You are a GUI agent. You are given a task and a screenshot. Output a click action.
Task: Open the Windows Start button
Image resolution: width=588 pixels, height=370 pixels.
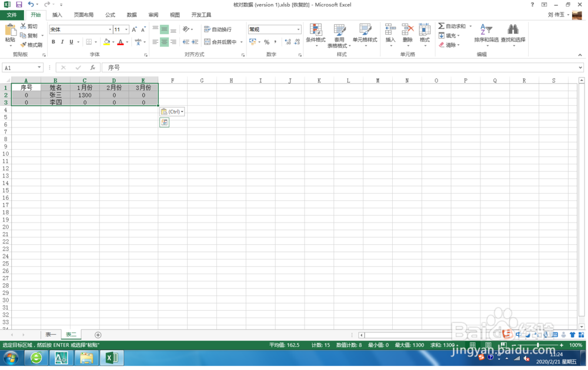tap(11, 358)
